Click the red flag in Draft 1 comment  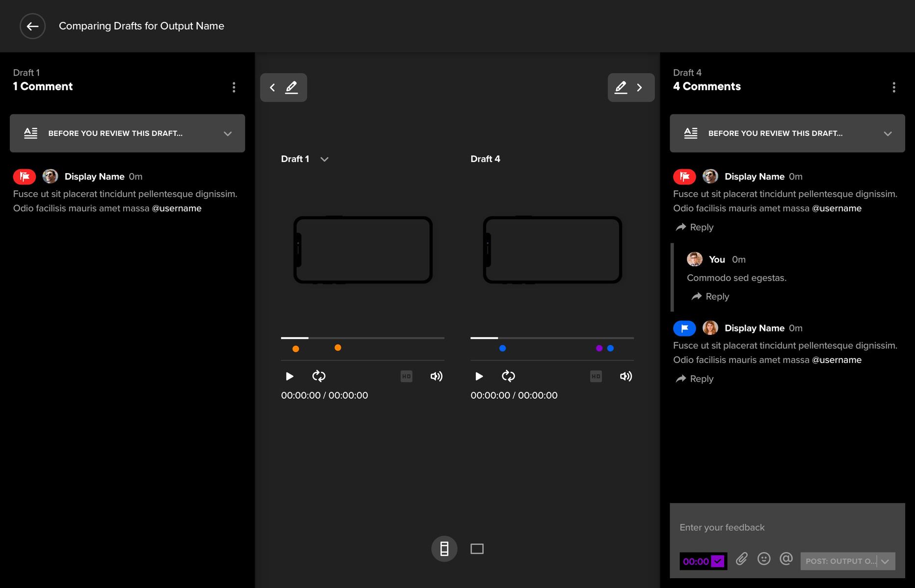[x=25, y=177]
